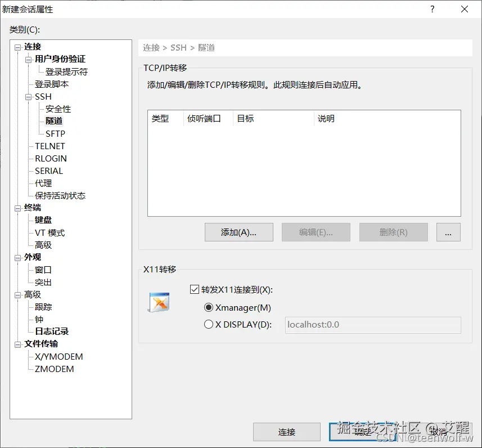Collapse the 文件传输 tree node
Screen dimensions: 482x448
pyautogui.click(x=17, y=344)
